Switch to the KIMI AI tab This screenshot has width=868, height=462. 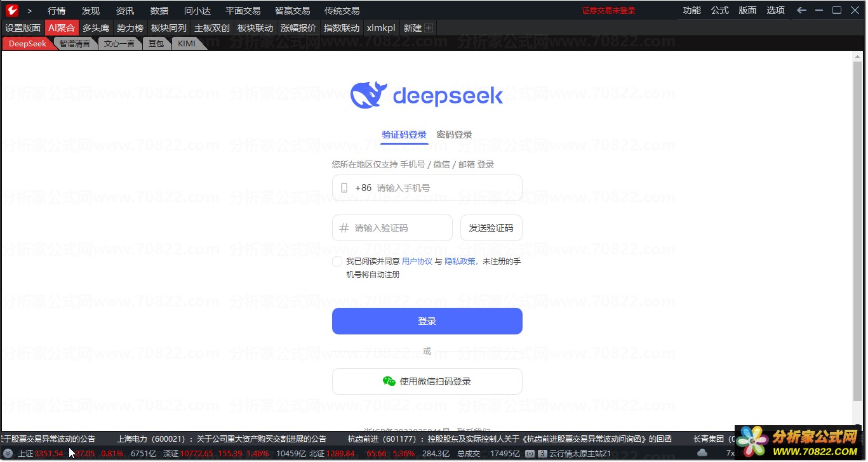pyautogui.click(x=187, y=44)
